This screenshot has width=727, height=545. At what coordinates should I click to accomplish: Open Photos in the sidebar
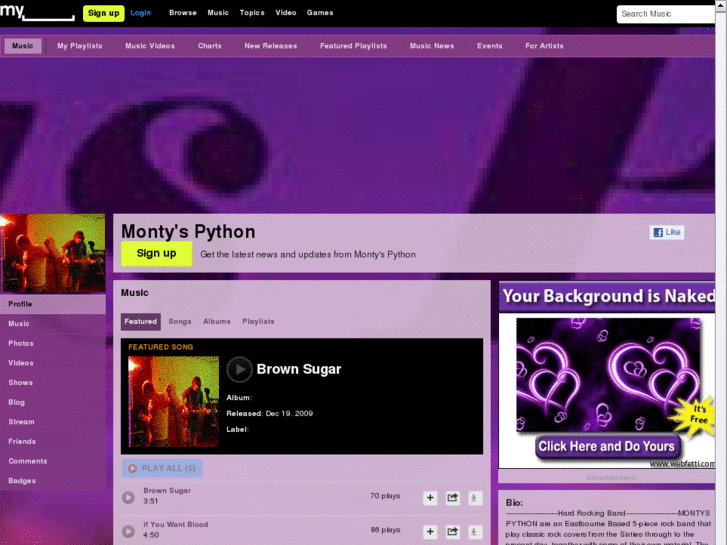53,343
